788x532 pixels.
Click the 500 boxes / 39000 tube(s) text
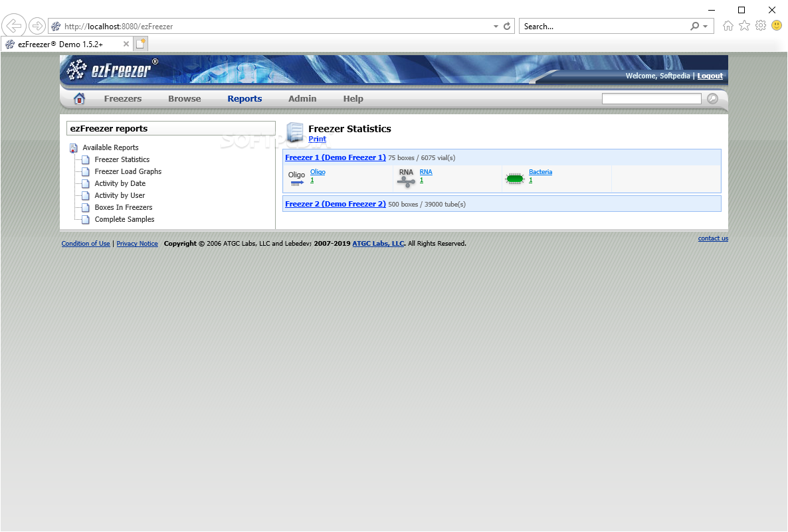[427, 205]
